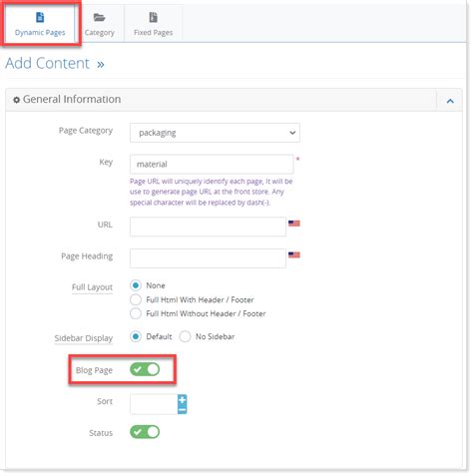
Task: Click the Page Category field label
Action: (x=86, y=131)
